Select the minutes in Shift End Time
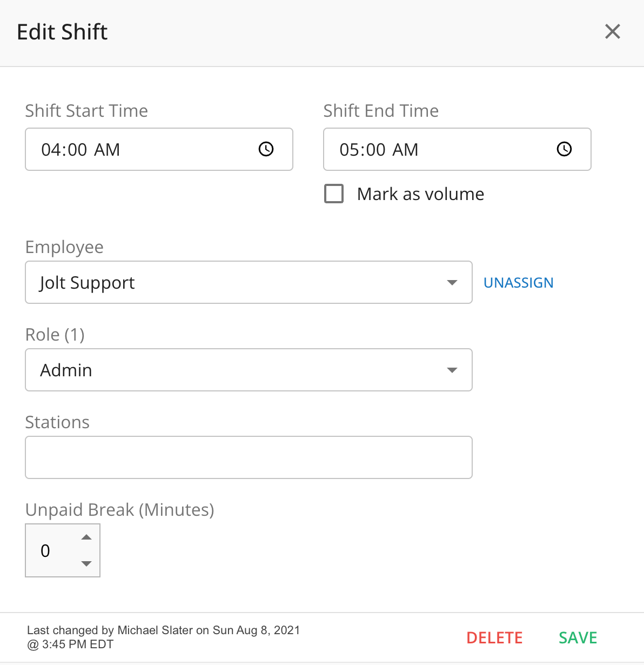The height and width of the screenshot is (665, 644). (x=376, y=150)
